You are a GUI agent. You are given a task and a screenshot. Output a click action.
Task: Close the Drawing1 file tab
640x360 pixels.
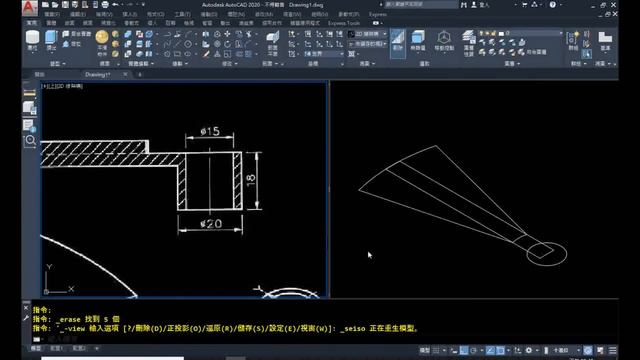point(125,74)
